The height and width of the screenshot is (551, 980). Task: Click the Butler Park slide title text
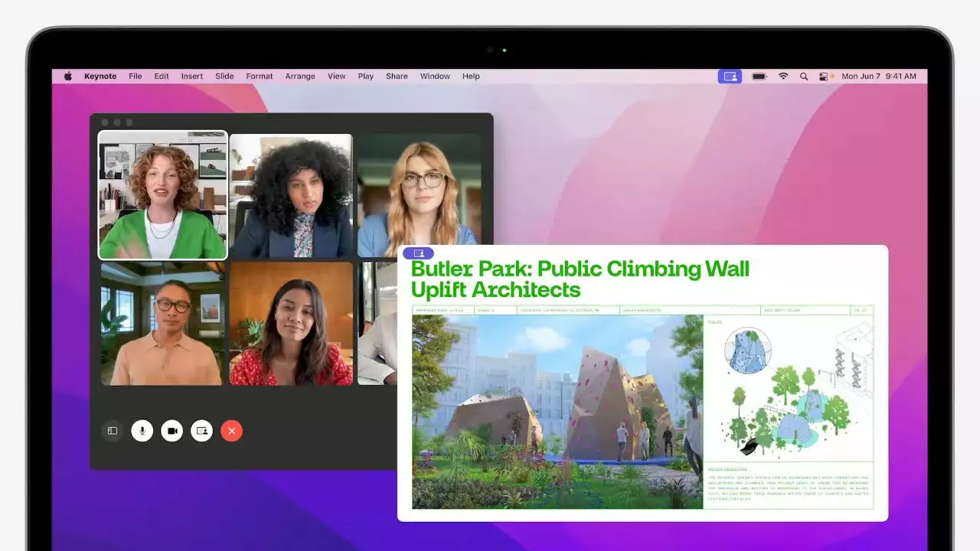580,269
